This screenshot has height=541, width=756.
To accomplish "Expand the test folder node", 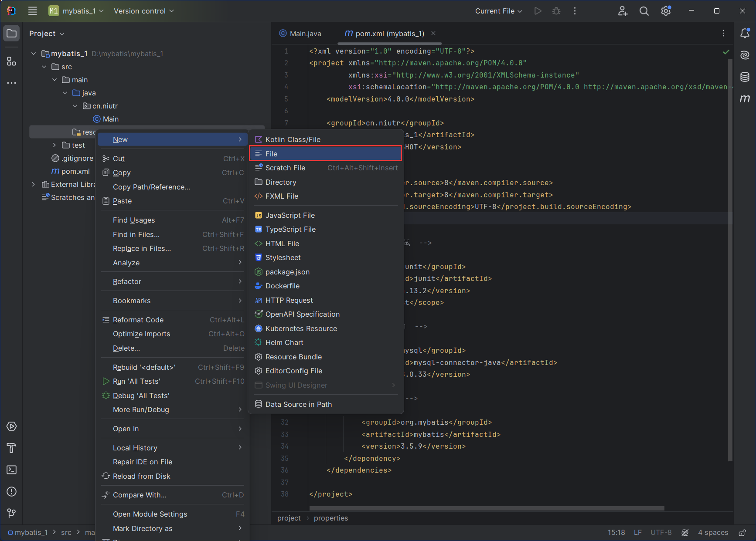I will 54,145.
